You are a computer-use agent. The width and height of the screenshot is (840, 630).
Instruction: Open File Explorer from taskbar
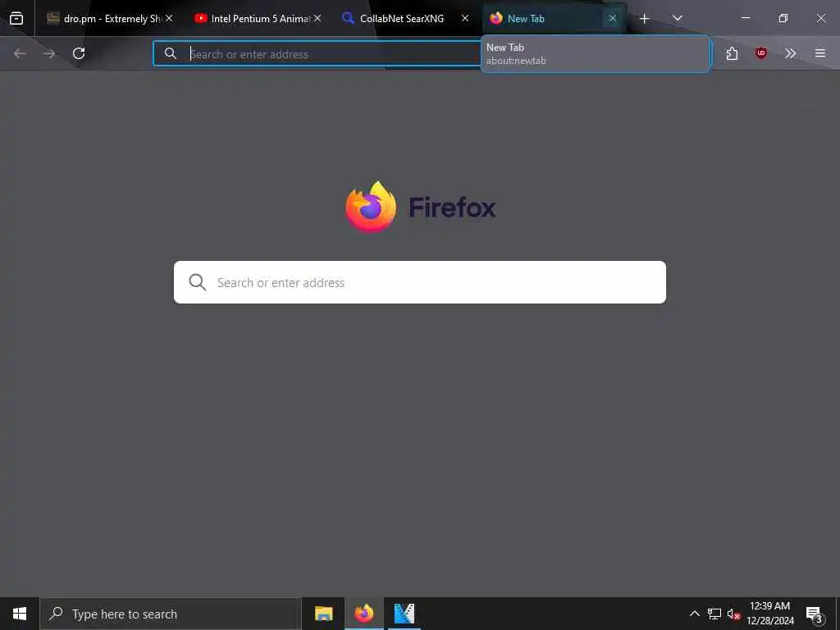[x=323, y=614]
